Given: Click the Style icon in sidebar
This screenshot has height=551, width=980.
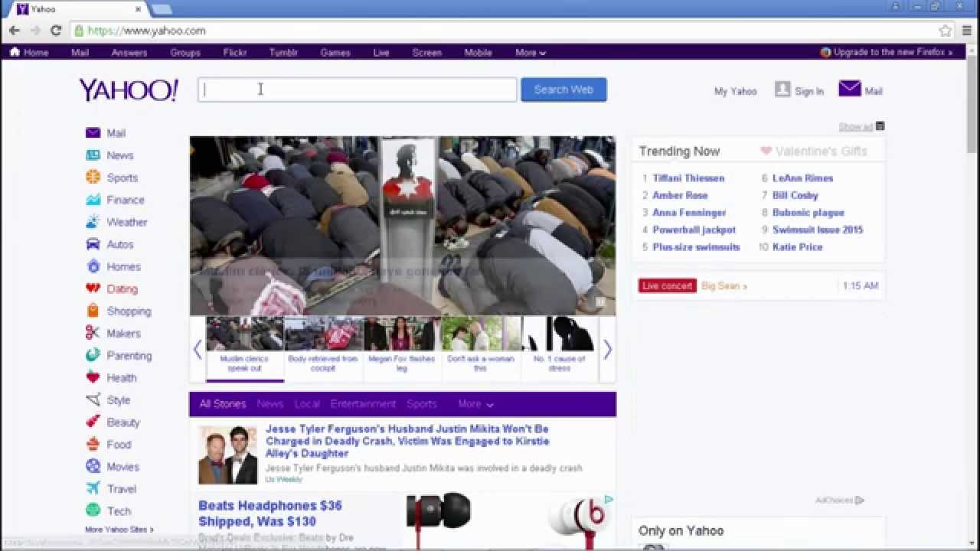Looking at the screenshot, I should 93,399.
